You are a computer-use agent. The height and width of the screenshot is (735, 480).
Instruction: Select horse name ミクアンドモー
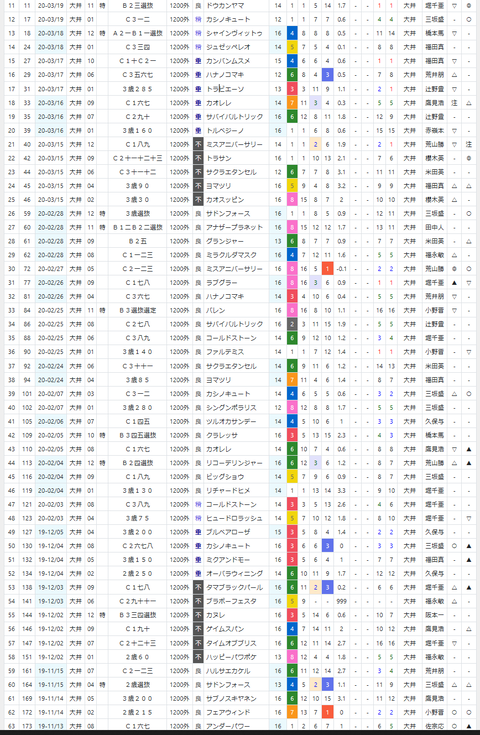pyautogui.click(x=228, y=560)
